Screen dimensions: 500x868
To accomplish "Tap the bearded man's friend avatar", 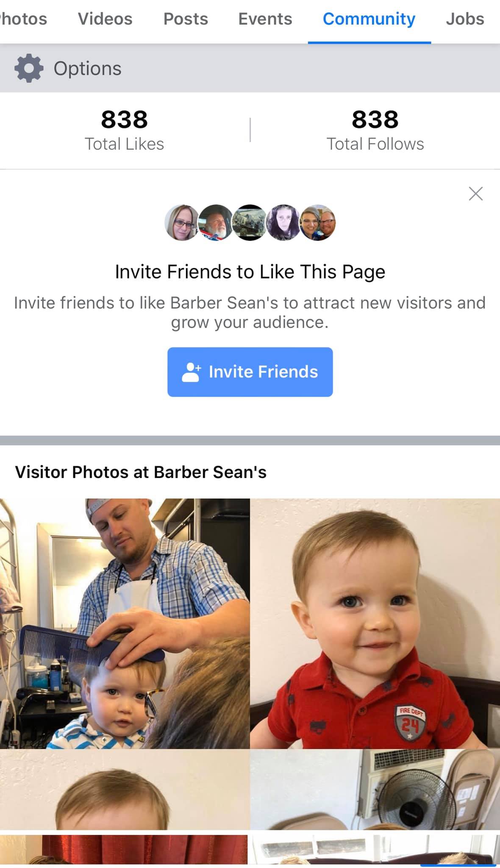I will (x=216, y=223).
